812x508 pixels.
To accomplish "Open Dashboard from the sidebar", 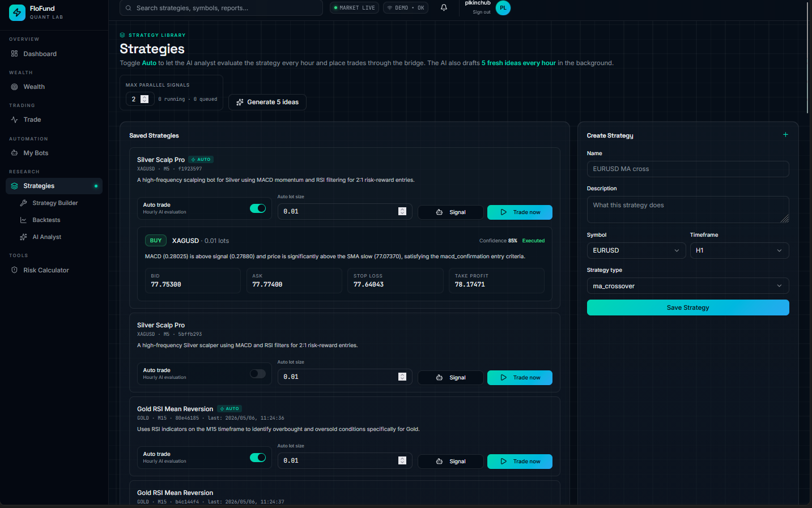I will (54, 54).
